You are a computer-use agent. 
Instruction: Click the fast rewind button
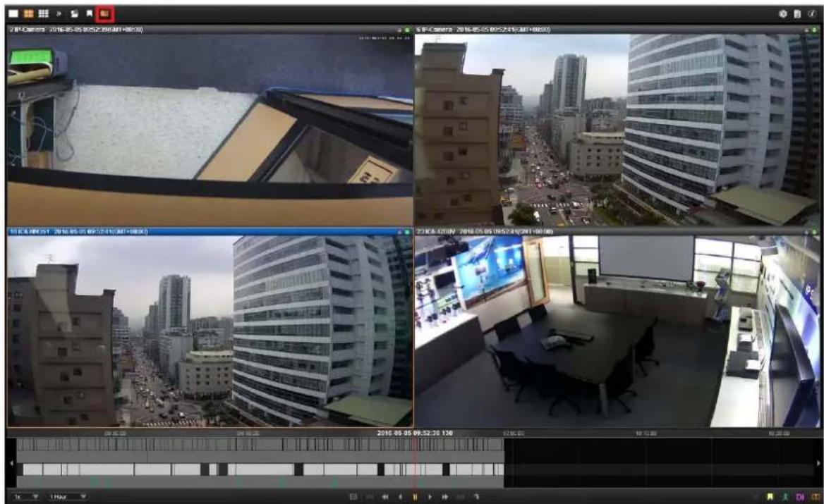(385, 497)
